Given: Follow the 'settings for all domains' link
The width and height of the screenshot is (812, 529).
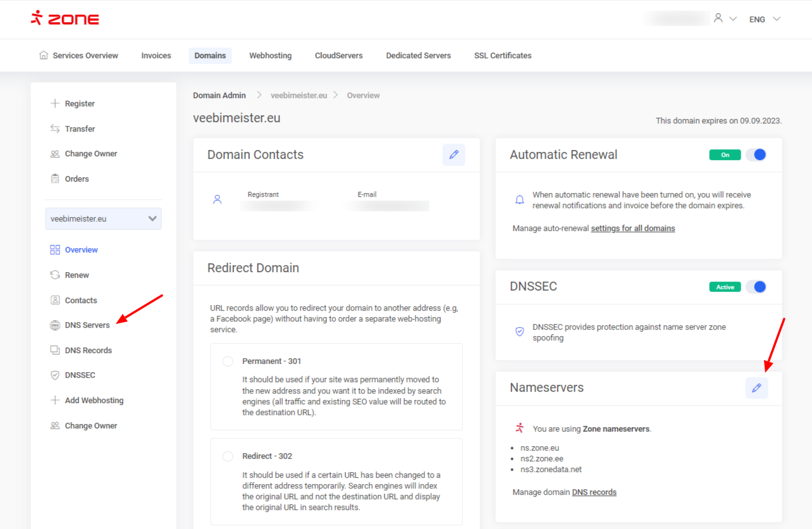Looking at the screenshot, I should [x=632, y=228].
